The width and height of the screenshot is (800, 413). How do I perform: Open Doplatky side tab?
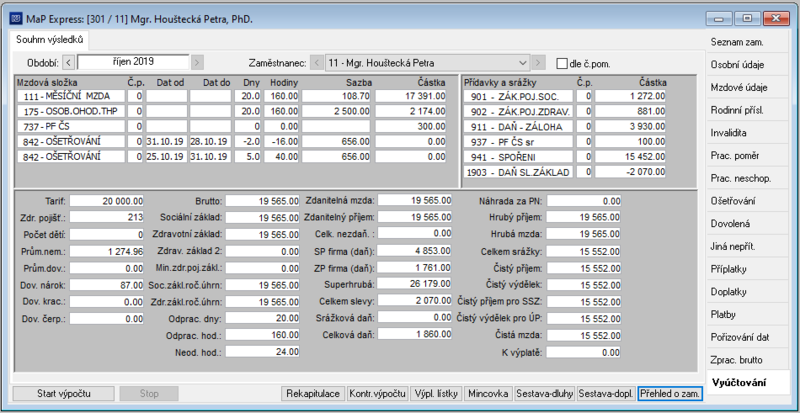pyautogui.click(x=748, y=292)
